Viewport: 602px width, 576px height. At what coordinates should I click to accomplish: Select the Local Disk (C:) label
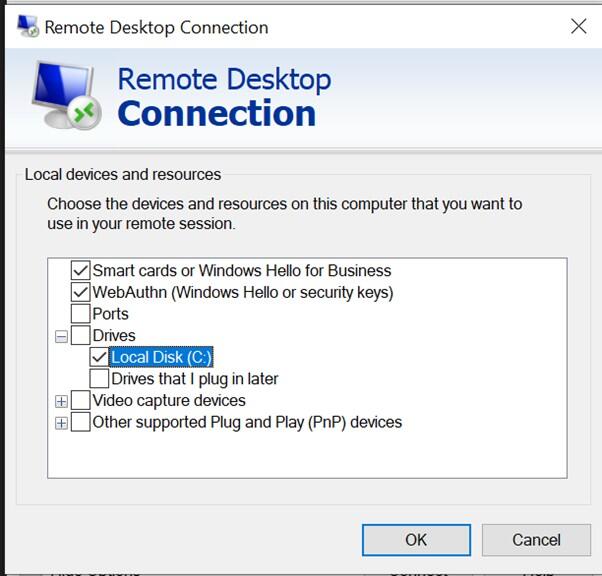161,357
